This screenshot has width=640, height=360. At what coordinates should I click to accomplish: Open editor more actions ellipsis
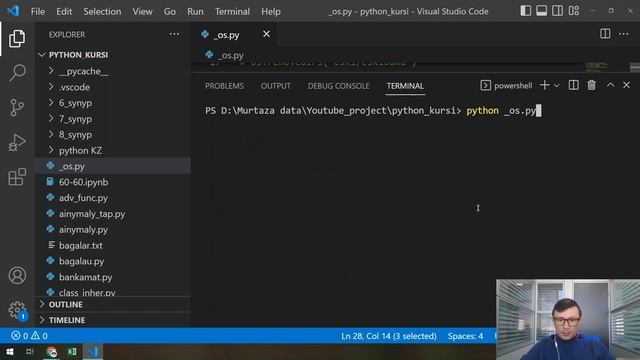pos(624,34)
